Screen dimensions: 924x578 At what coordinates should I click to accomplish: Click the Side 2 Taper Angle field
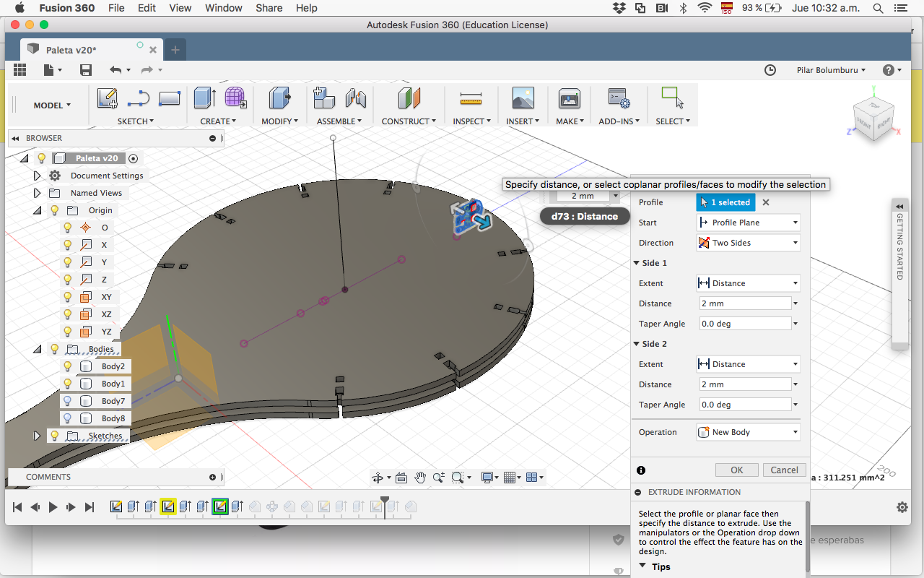(745, 405)
